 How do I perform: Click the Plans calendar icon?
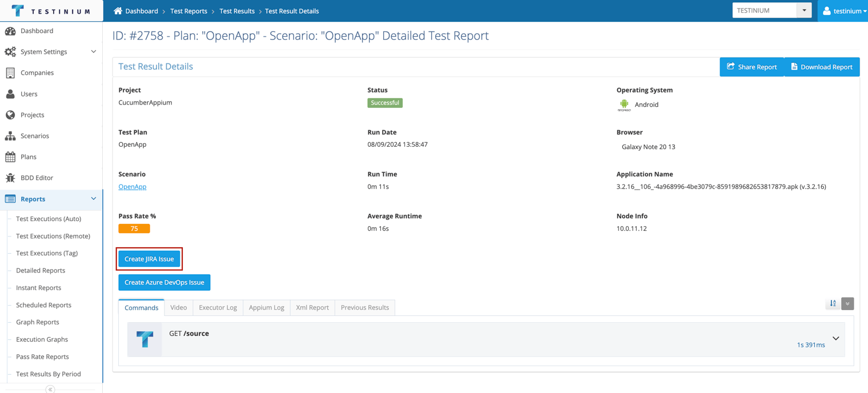coord(10,157)
